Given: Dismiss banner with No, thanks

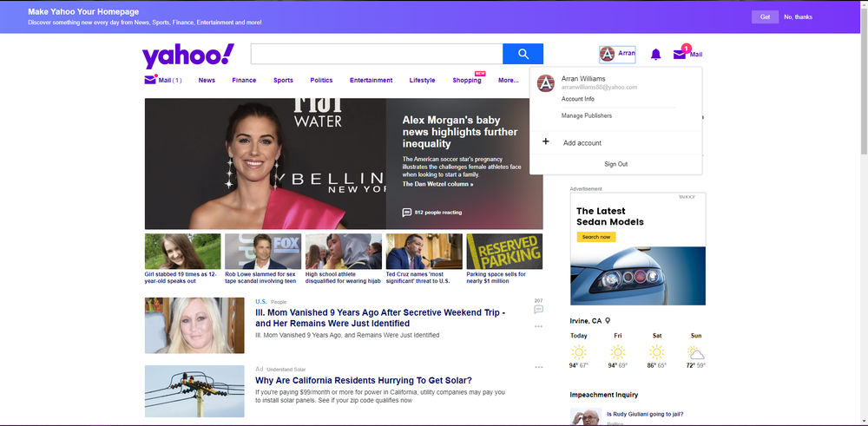Looking at the screenshot, I should [x=799, y=17].
